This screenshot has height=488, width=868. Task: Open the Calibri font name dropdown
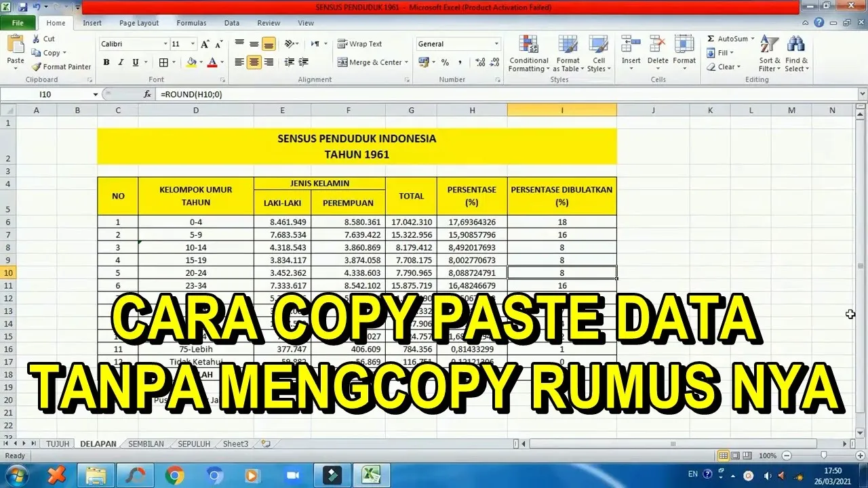[165, 44]
